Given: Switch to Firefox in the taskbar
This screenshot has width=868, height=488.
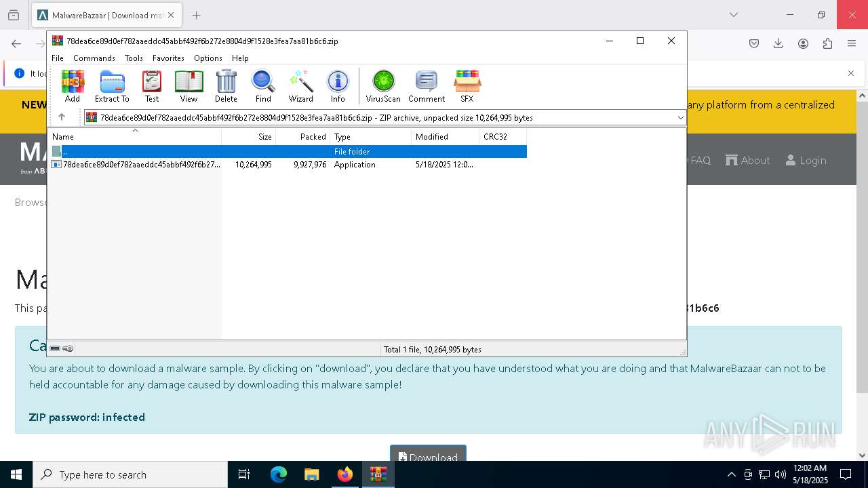Looking at the screenshot, I should [345, 474].
